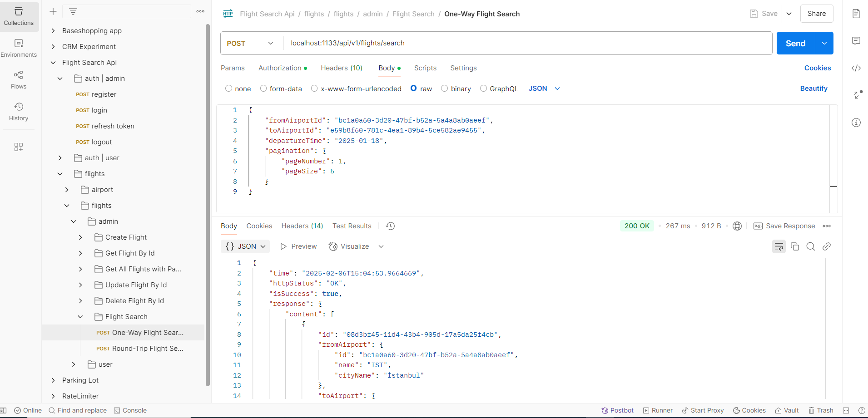Viewport: 868px width, 418px height.
Task: Open Postbot from the status bar
Action: coord(617,410)
